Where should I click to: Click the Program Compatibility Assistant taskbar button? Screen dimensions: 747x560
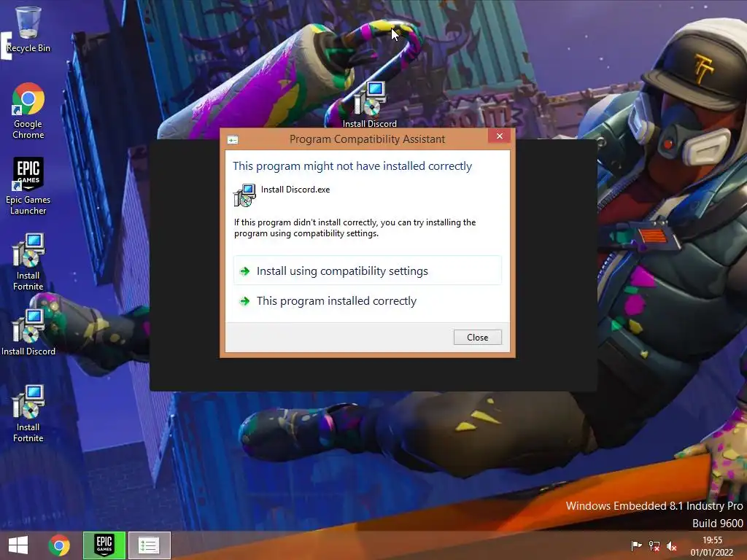coord(149,545)
